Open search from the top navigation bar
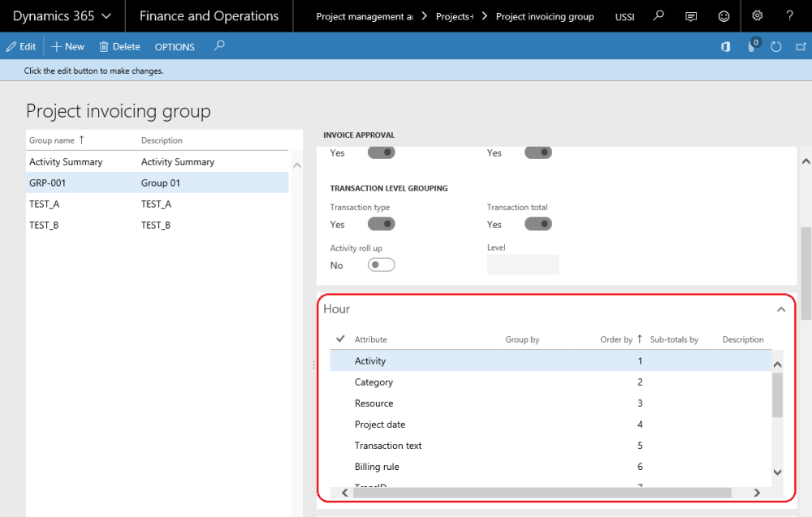The width and height of the screenshot is (812, 517). [658, 15]
